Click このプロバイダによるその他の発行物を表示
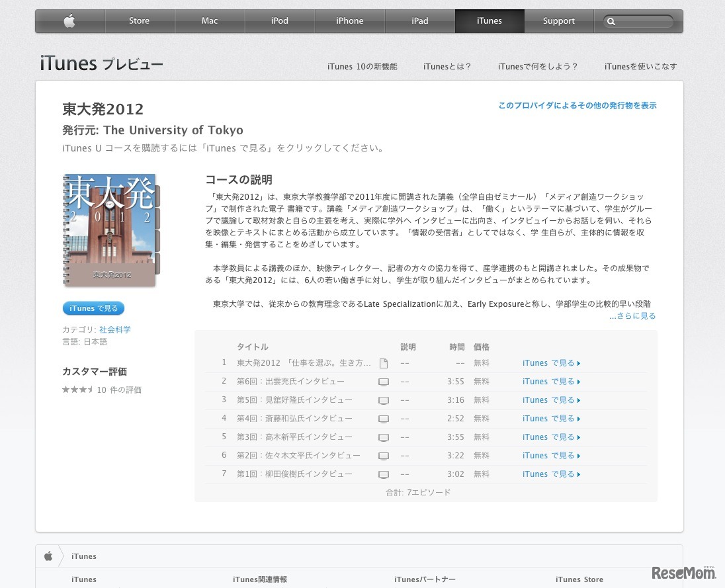Viewport: 725px width, 588px height. coord(577,105)
